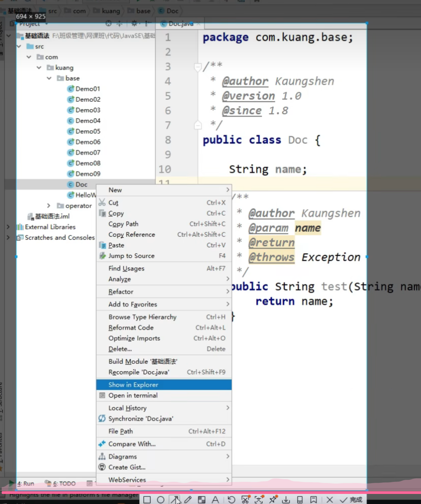Collapse the 基础语法 project root
Image resolution: width=421 pixels, height=504 pixels.
(x=9, y=36)
